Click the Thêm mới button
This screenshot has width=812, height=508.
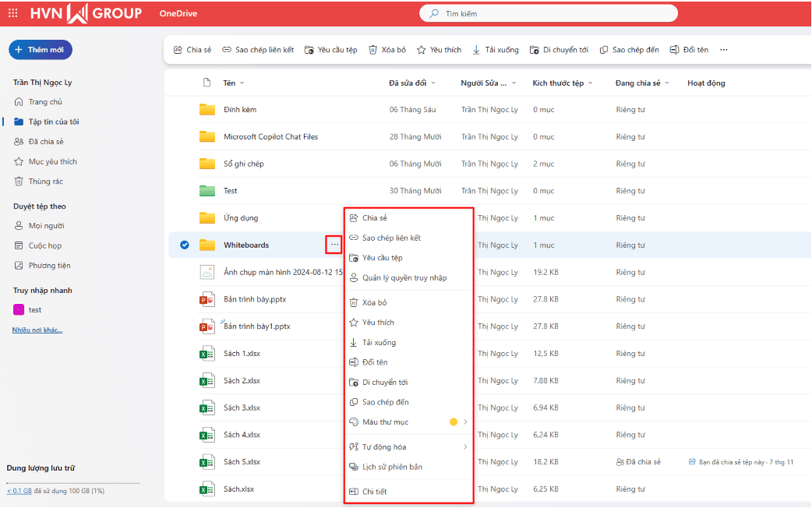click(x=41, y=50)
